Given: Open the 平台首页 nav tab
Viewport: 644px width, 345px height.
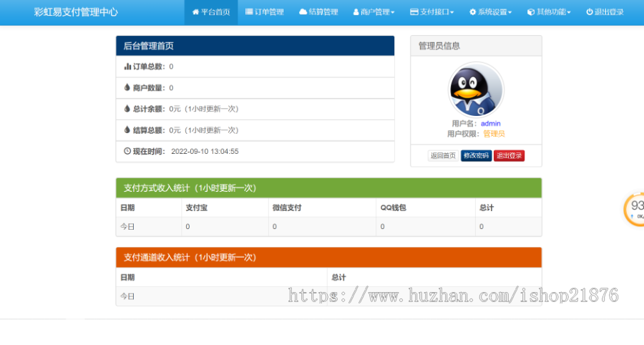Looking at the screenshot, I should tap(210, 12).
